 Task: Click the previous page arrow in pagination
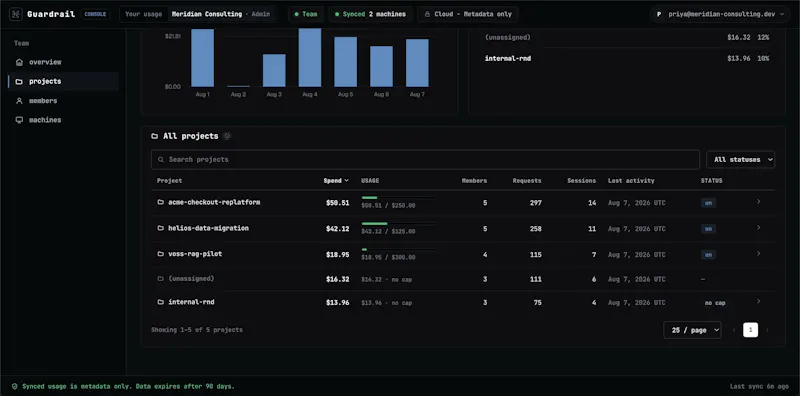(734, 330)
